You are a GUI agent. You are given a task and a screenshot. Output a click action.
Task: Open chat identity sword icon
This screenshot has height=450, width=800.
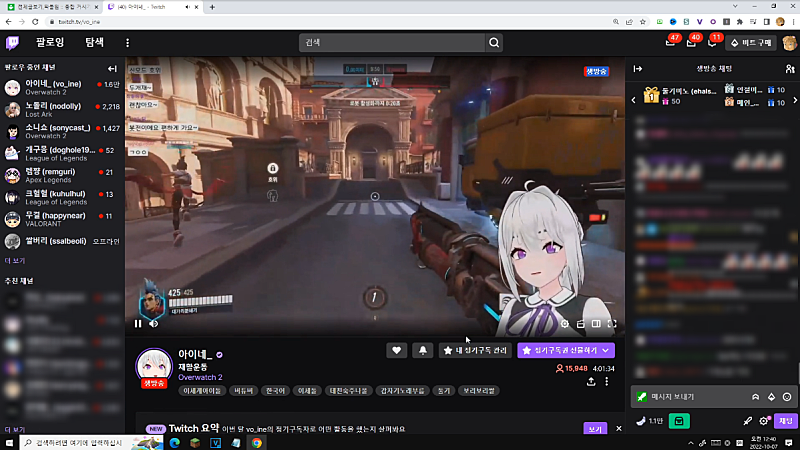(x=747, y=421)
